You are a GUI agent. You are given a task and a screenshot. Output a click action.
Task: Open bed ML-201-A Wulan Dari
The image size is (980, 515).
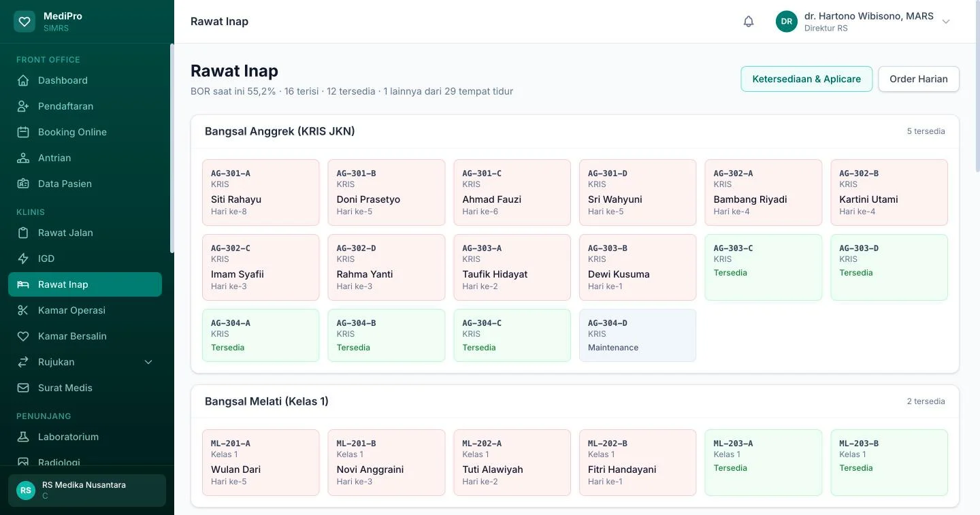[x=261, y=463]
